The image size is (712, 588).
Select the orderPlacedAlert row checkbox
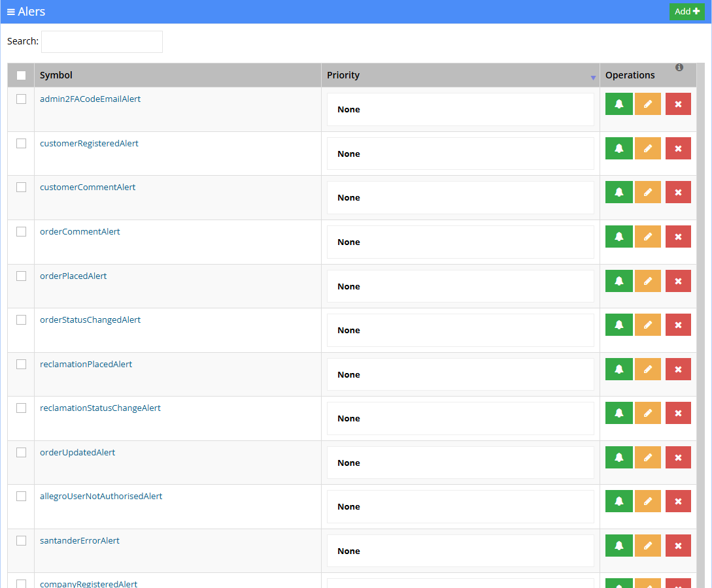(22, 276)
